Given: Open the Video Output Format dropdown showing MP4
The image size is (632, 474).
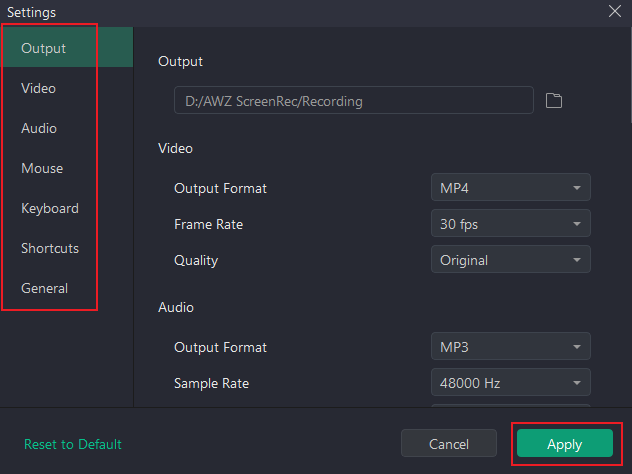Looking at the screenshot, I should (x=510, y=188).
